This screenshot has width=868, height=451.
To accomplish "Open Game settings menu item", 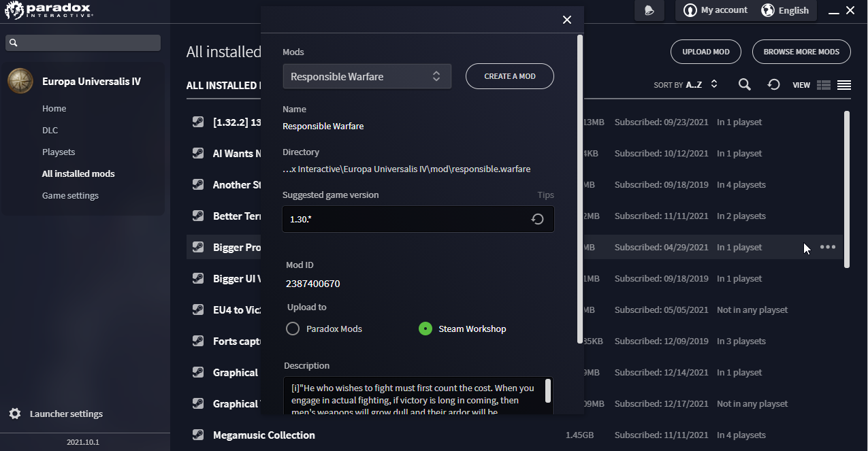I will tap(70, 195).
